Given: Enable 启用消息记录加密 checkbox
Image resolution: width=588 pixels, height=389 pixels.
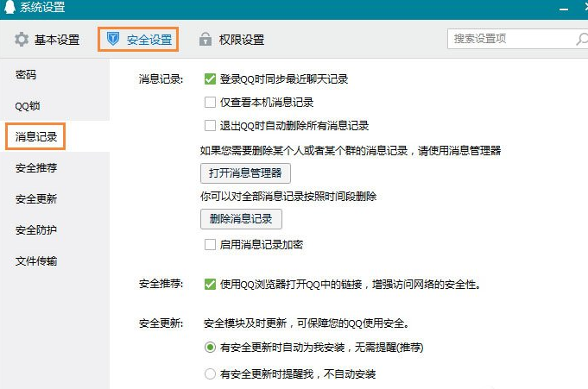Looking at the screenshot, I should coord(210,244).
